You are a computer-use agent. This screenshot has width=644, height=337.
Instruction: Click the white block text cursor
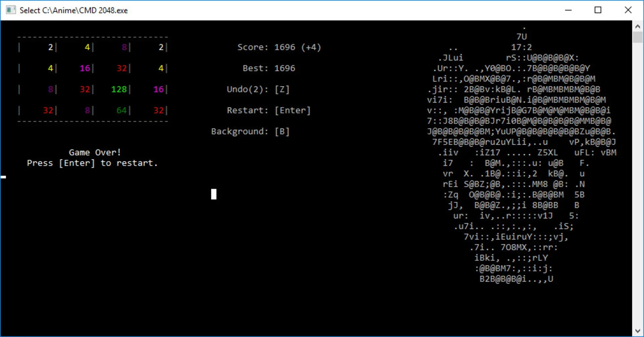(x=214, y=194)
